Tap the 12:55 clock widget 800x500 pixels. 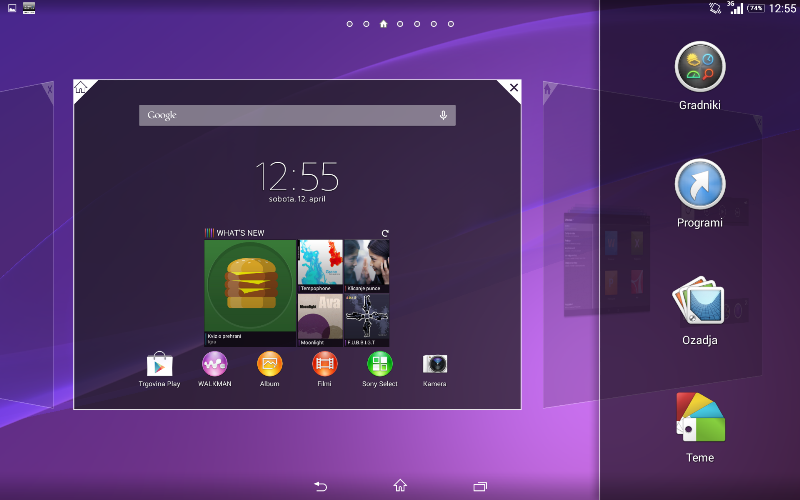pyautogui.click(x=297, y=176)
